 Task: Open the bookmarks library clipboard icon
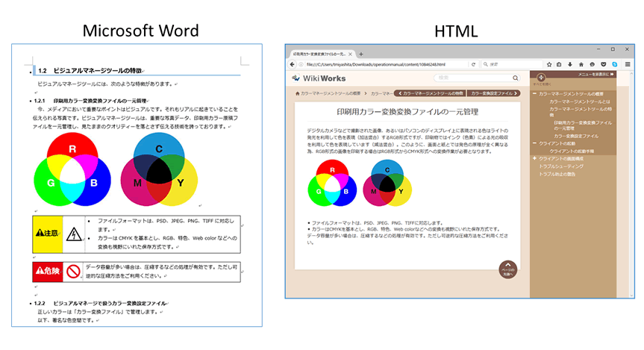click(559, 64)
